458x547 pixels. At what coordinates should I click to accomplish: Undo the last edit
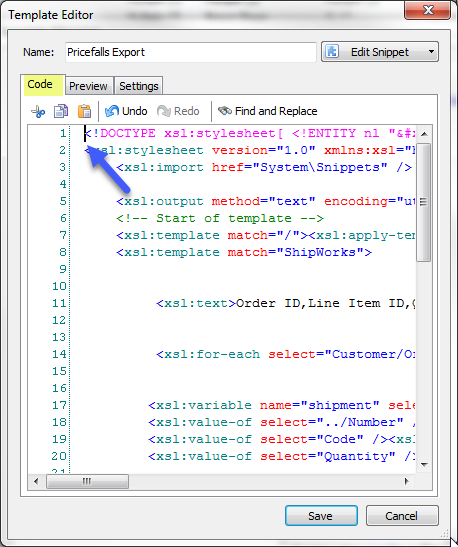click(x=126, y=111)
